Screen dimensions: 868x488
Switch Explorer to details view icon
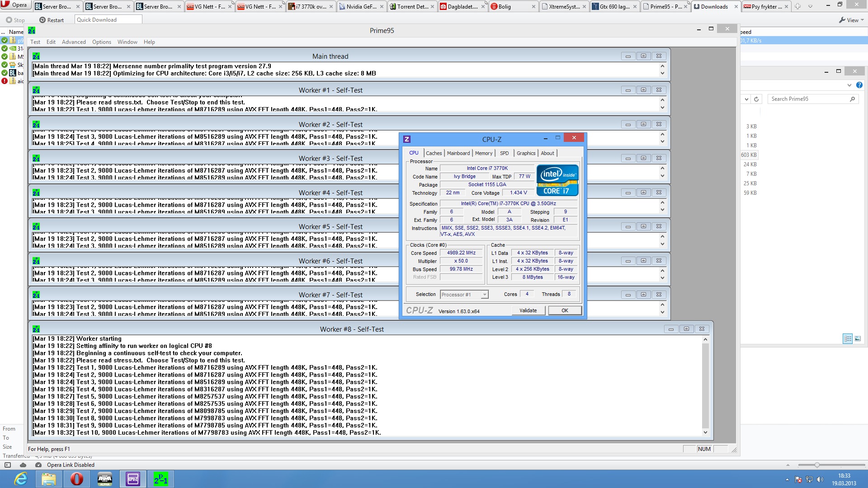(x=848, y=338)
